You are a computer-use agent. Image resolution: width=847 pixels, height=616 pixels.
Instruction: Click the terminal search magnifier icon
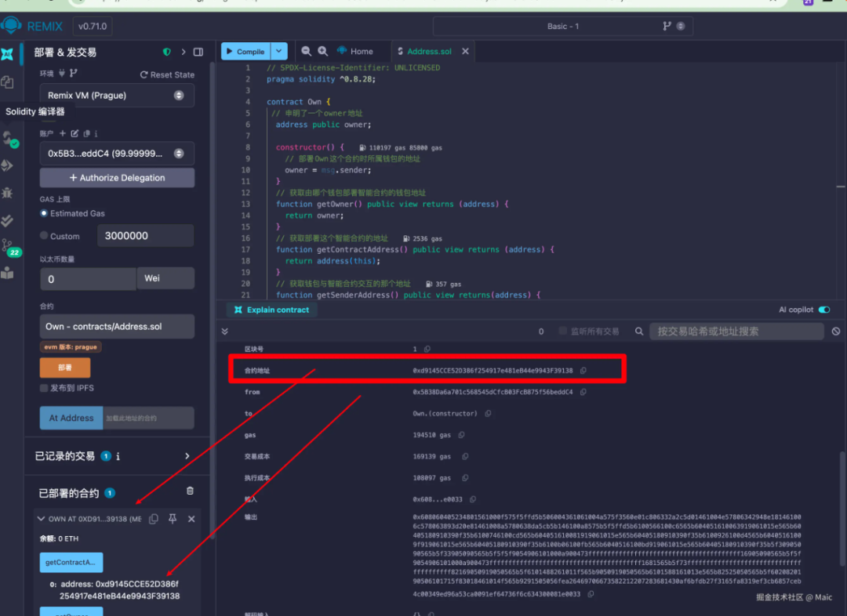pyautogui.click(x=639, y=332)
